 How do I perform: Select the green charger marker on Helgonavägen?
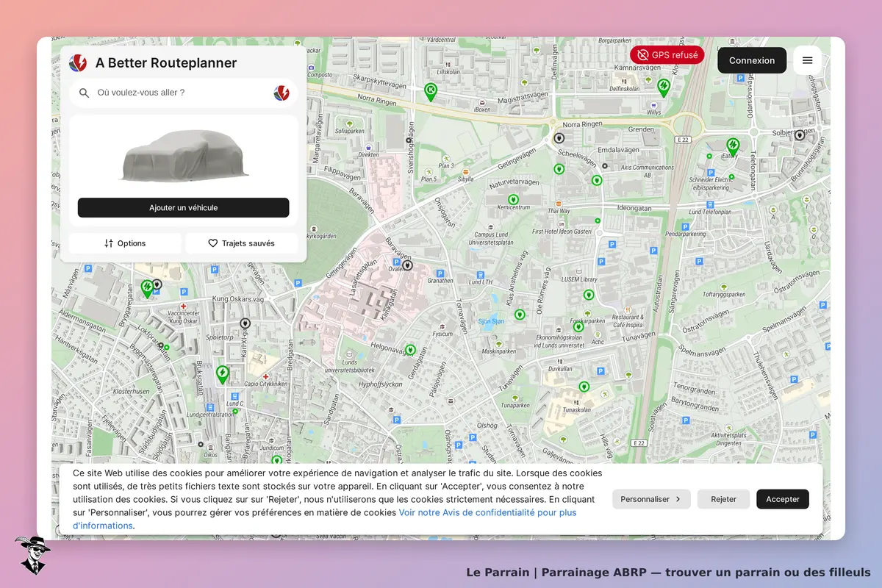(410, 350)
